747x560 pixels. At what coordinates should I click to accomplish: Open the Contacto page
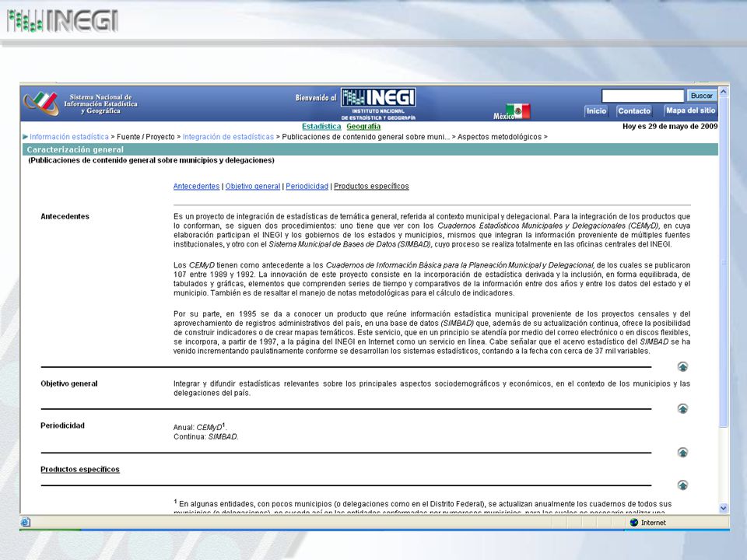click(x=633, y=111)
